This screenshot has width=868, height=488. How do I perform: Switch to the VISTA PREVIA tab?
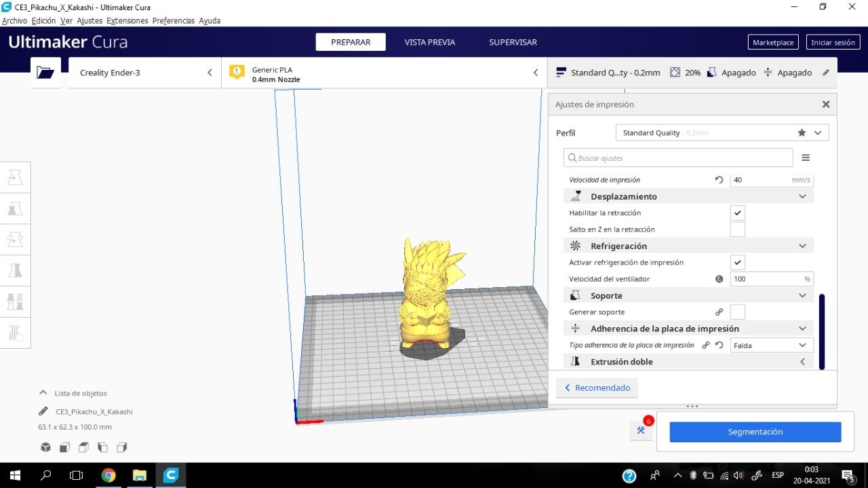click(430, 42)
